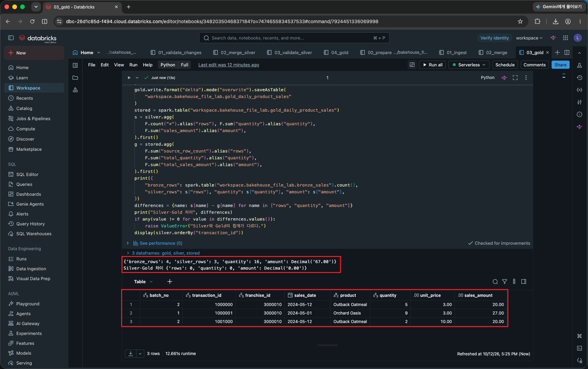588x369 pixels.
Task: Open table of contents icon in notebook rail
Action: click(75, 65)
